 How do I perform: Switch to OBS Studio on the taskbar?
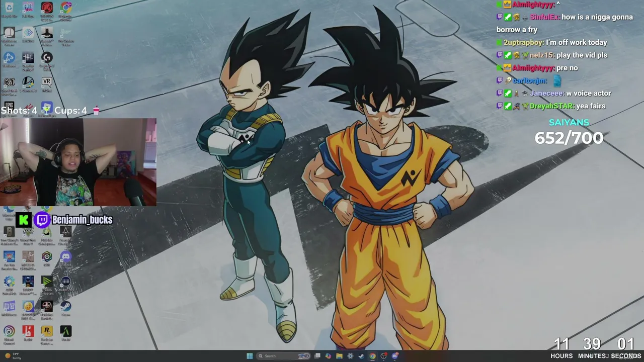click(383, 356)
